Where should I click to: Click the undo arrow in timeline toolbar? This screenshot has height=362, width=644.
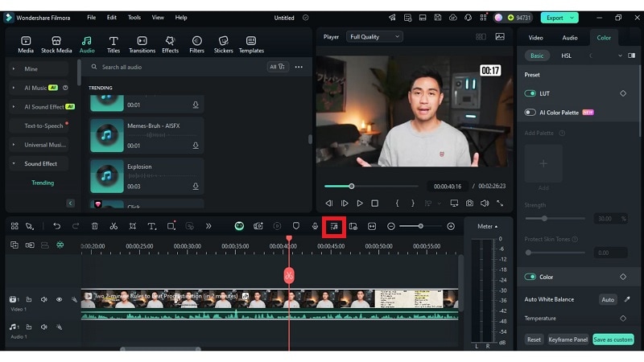click(x=56, y=226)
